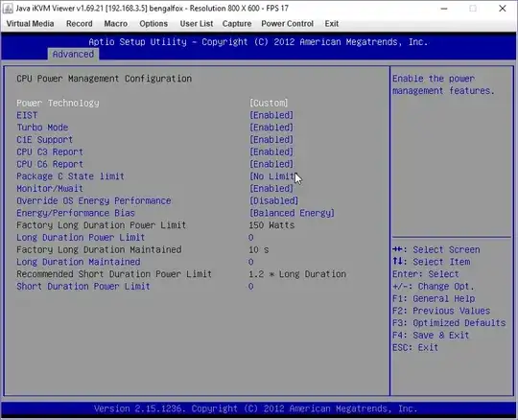
Task: Click the +/-: Change Opt. hint
Action: [x=433, y=287]
